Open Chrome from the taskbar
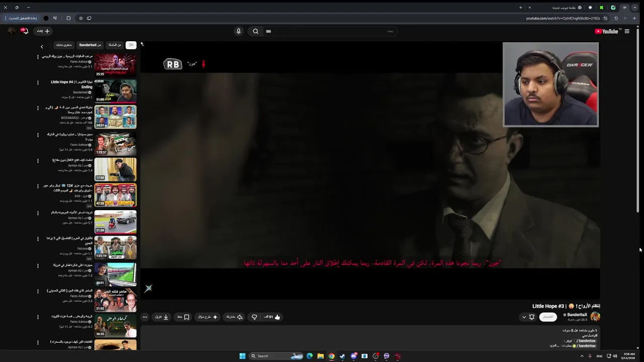Viewport: 644px width, 362px height. coord(332,356)
